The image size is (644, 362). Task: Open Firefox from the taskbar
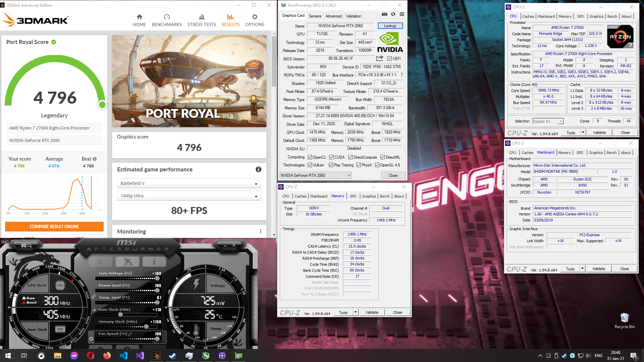(x=107, y=356)
